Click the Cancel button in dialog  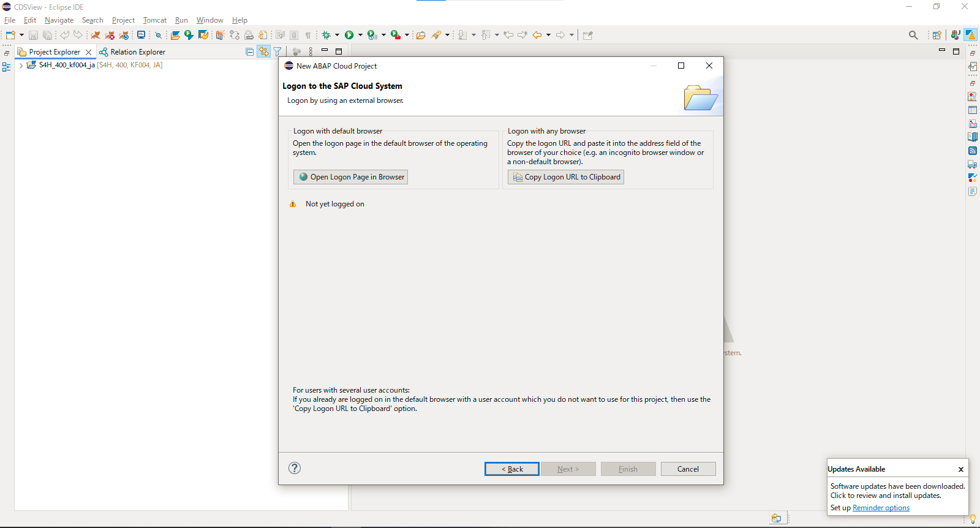[x=688, y=469]
